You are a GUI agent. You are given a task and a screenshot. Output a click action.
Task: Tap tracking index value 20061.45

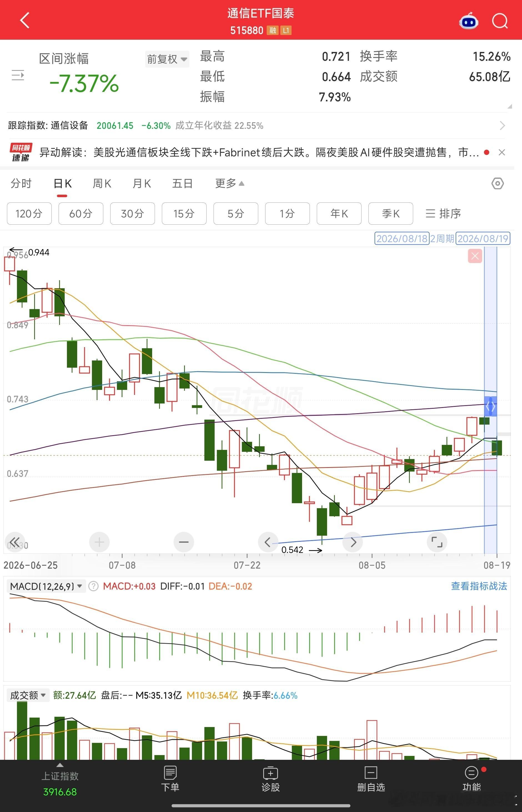coord(115,126)
